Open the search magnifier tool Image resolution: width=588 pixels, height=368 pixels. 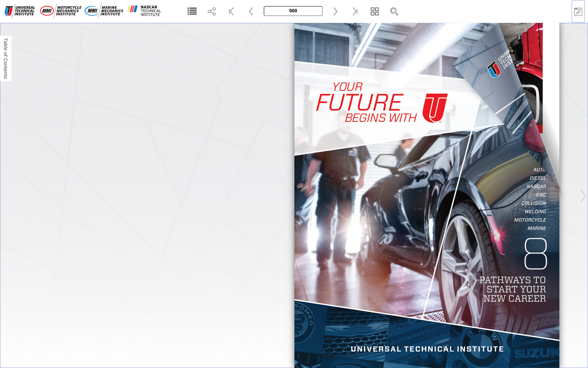point(394,12)
